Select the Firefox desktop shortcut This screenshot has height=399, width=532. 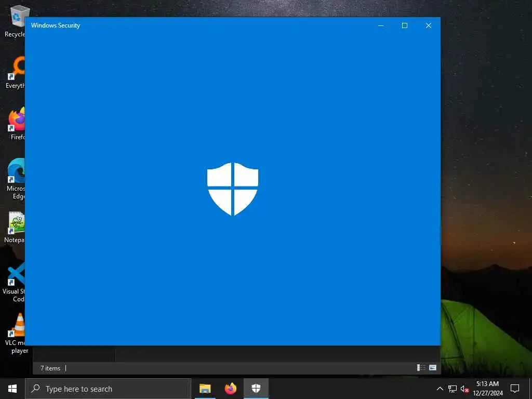click(x=16, y=124)
